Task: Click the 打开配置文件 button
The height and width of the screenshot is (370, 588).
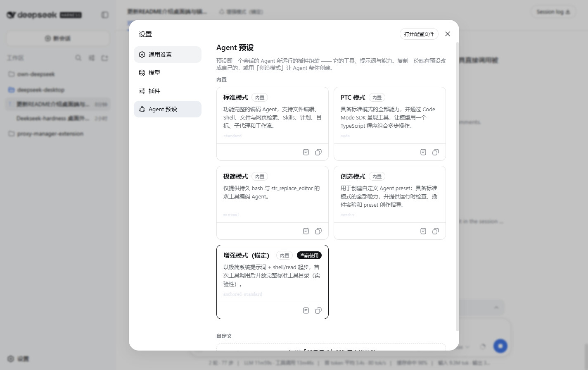Action: pyautogui.click(x=419, y=34)
